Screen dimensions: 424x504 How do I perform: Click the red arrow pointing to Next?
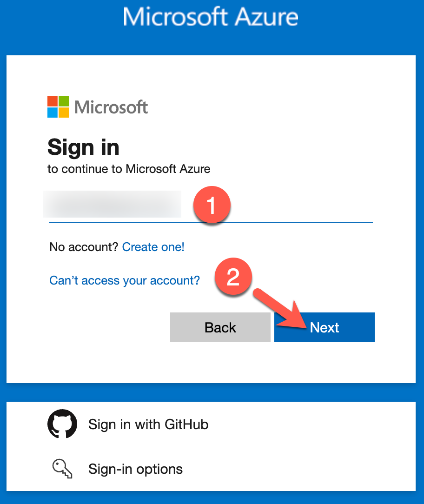280,309
